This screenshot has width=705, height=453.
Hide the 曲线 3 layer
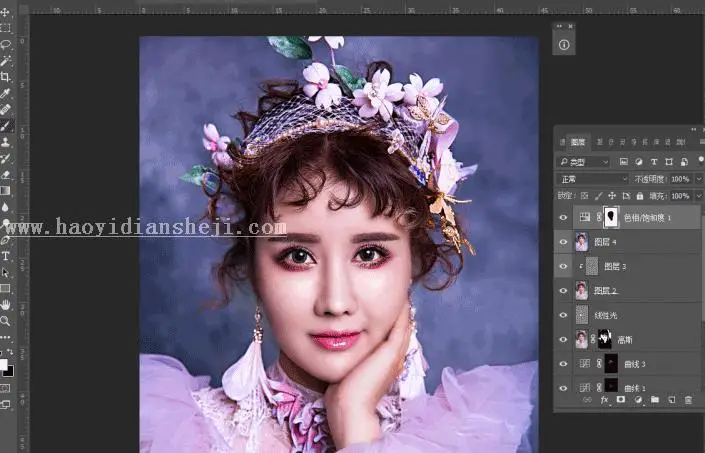[563, 364]
